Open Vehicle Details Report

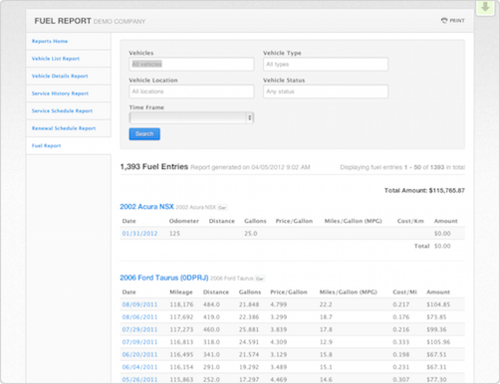pyautogui.click(x=60, y=76)
